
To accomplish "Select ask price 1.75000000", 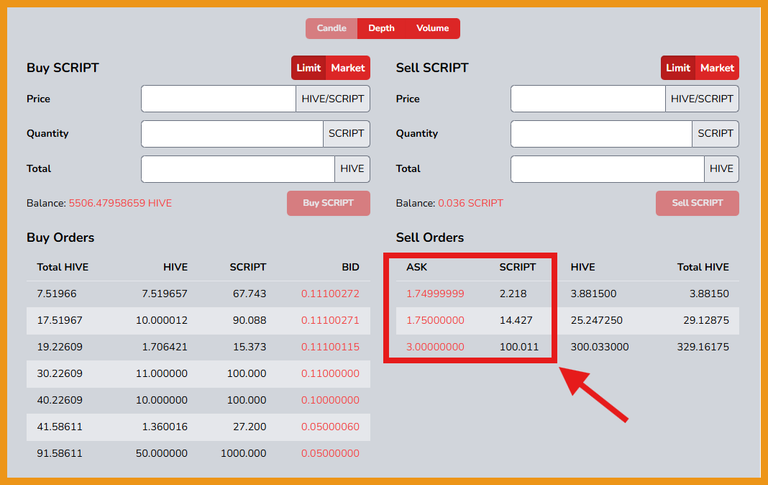I will click(x=435, y=320).
